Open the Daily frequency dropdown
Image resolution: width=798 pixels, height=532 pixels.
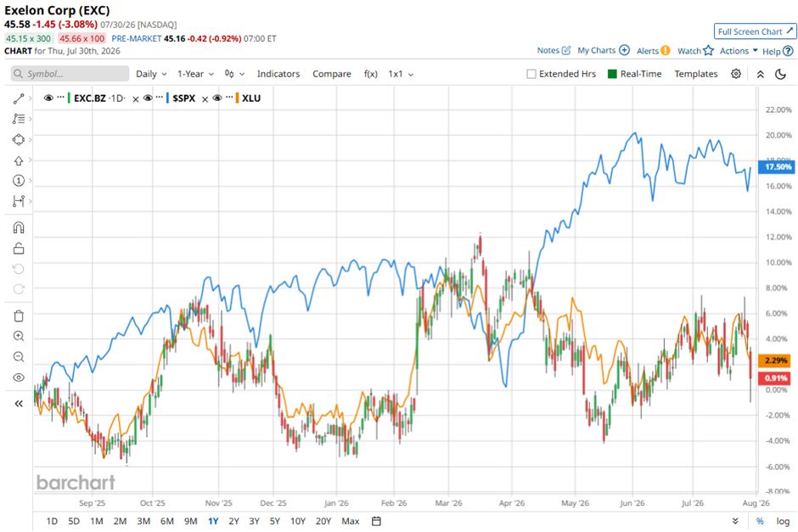[x=151, y=74]
